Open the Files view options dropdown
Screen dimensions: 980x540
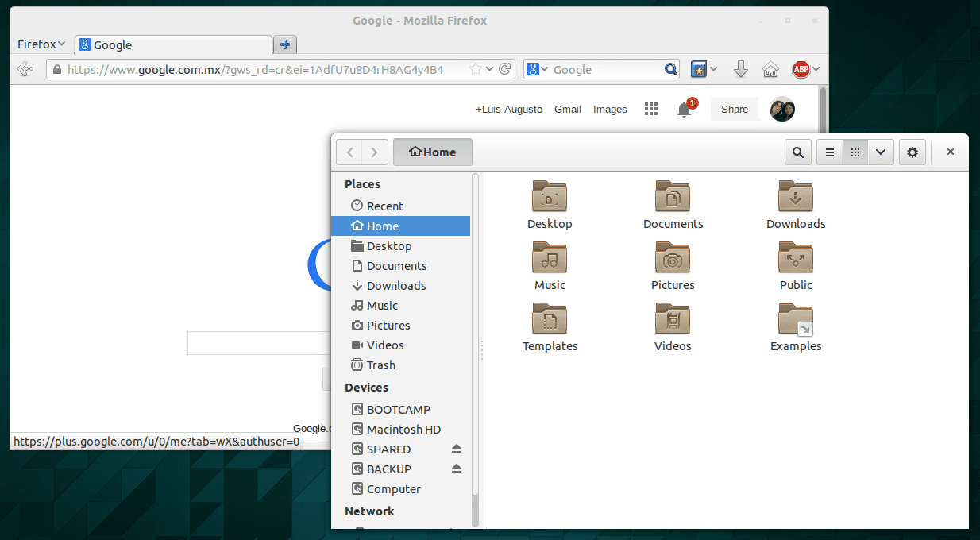tap(881, 152)
